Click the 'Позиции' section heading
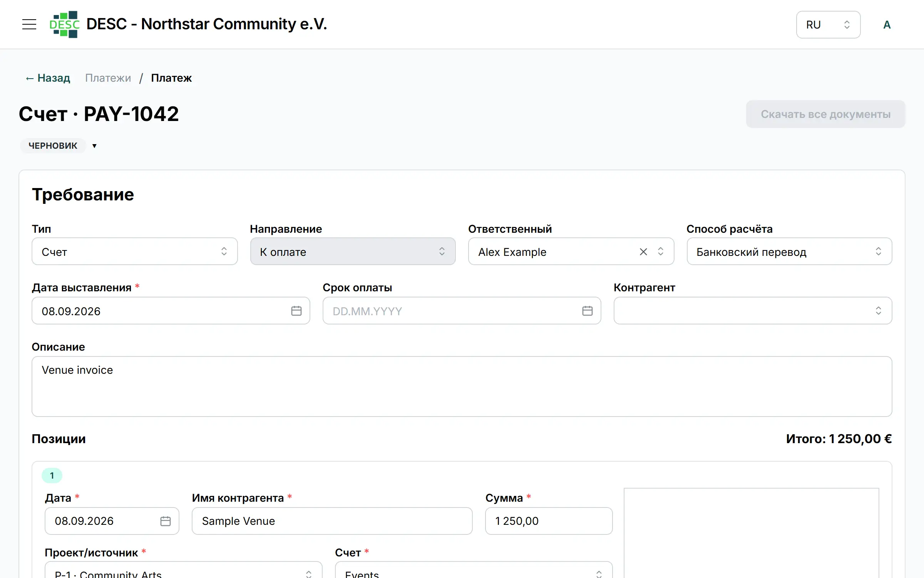The width and height of the screenshot is (924, 578). pyautogui.click(x=59, y=439)
